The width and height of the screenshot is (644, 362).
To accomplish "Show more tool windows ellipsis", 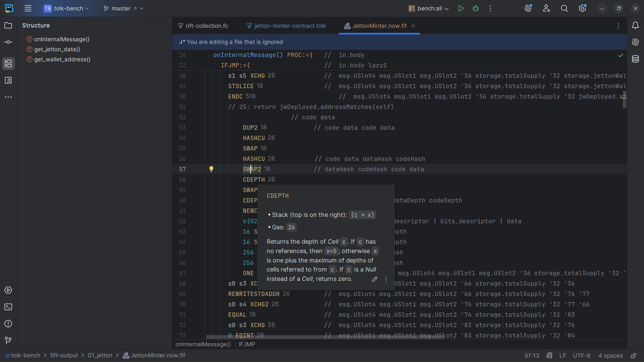I will click(x=8, y=97).
